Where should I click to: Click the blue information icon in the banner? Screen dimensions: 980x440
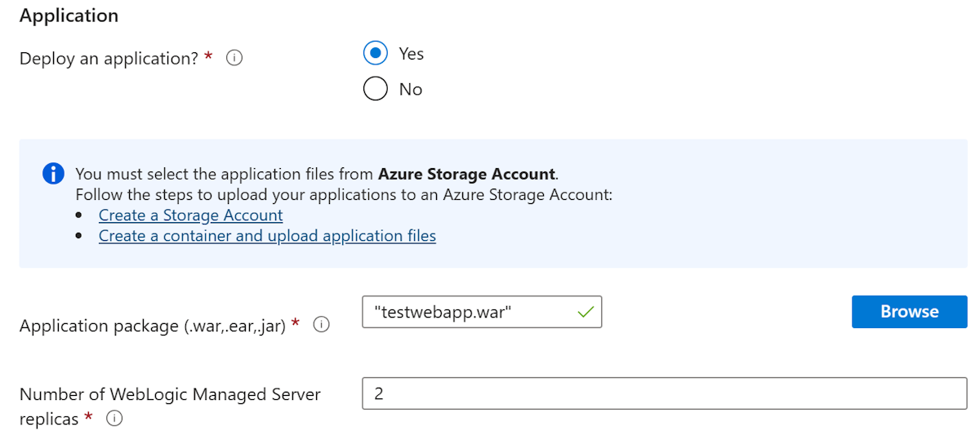pyautogui.click(x=53, y=174)
